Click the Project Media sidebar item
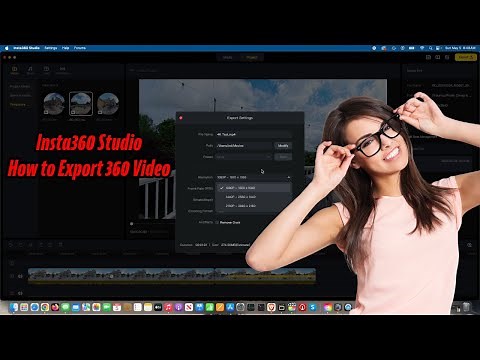This screenshot has width=480, height=360. [20, 86]
